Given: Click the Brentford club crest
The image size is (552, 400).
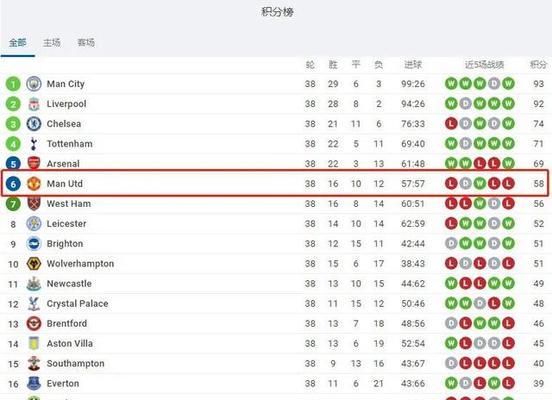Looking at the screenshot, I should click(34, 323).
